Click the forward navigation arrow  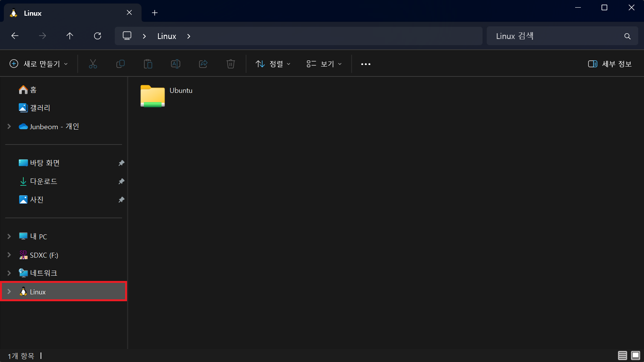point(42,36)
